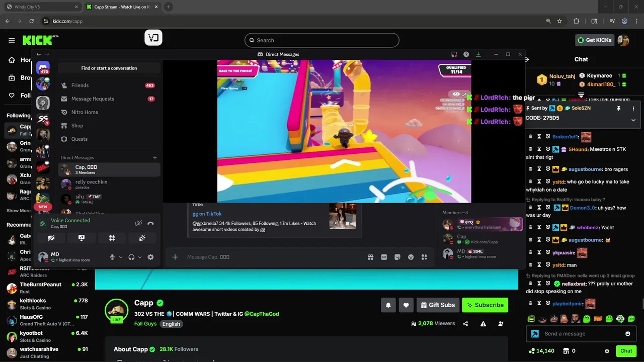Open a new browser tab
Image resolution: width=644 pixels, height=362 pixels.
coord(168,7)
